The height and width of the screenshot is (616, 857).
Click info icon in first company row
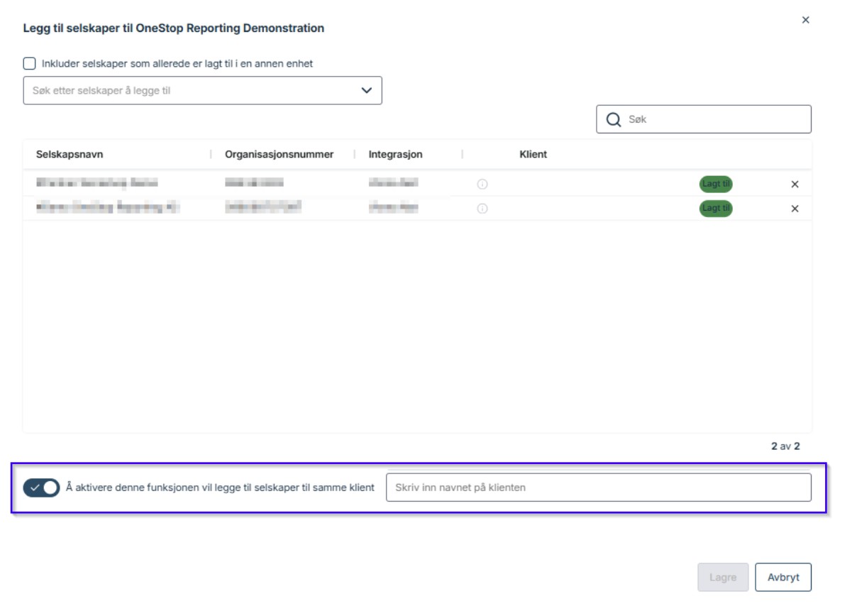[x=482, y=184]
